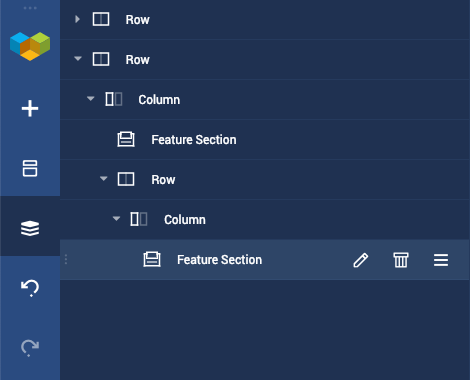Screen dimensions: 470x380
Task: Collapse the first Column under Row
Action: (90, 99)
